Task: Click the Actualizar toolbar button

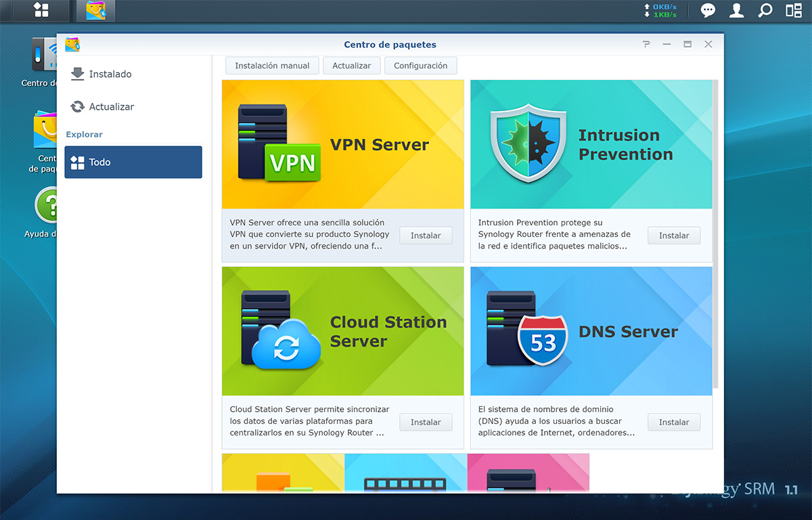Action: pos(352,66)
